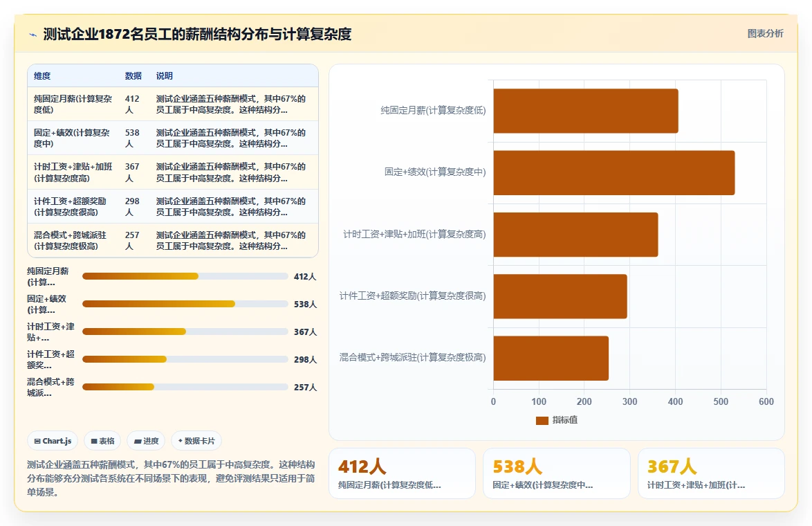812x526 pixels.
Task: Click the 固定+绩效 progress bar showing 538人
Action: [185, 304]
